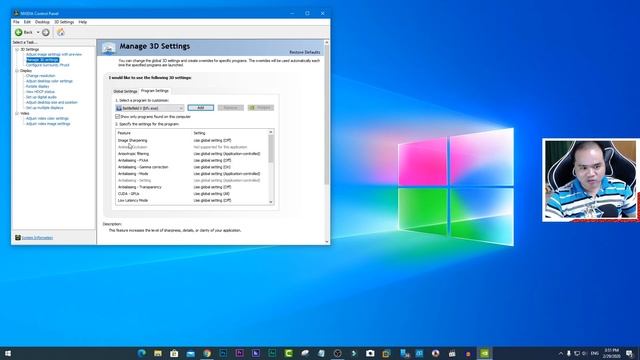Open the notification center icon
This screenshot has height=360, width=640.
point(630,353)
